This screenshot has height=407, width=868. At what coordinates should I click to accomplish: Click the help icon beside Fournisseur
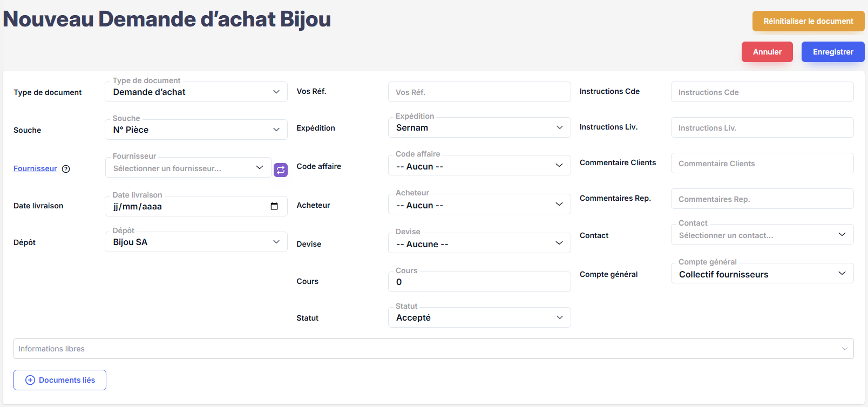pos(66,169)
